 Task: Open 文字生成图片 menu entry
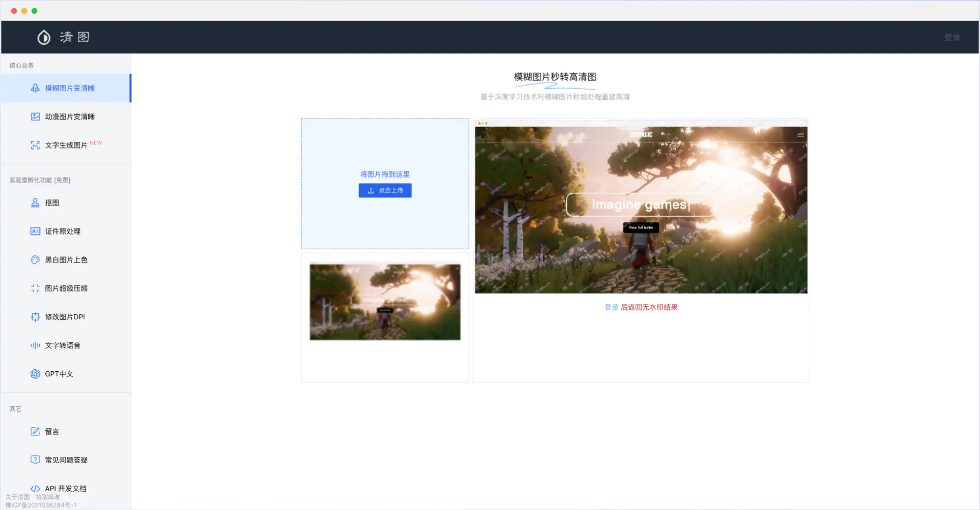click(x=66, y=145)
